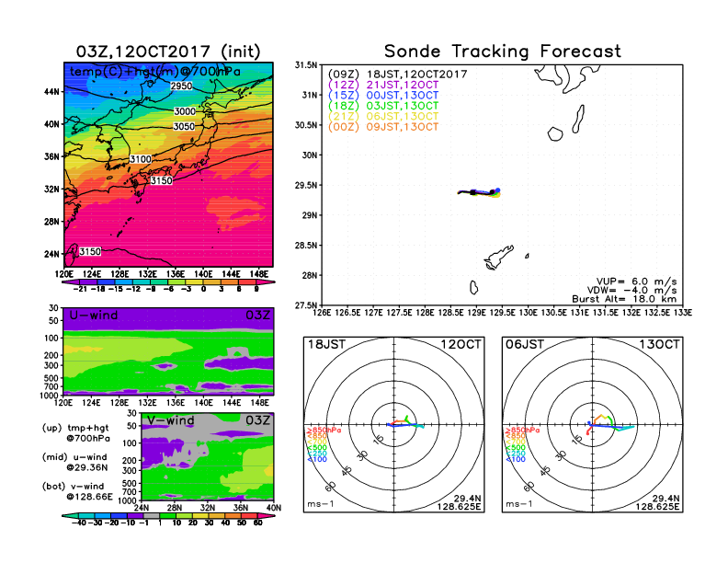This screenshot has height=563, width=728.
Task: Click the 'temp(C)+hgt(m)@700hPa' map label
Action: click(x=155, y=72)
